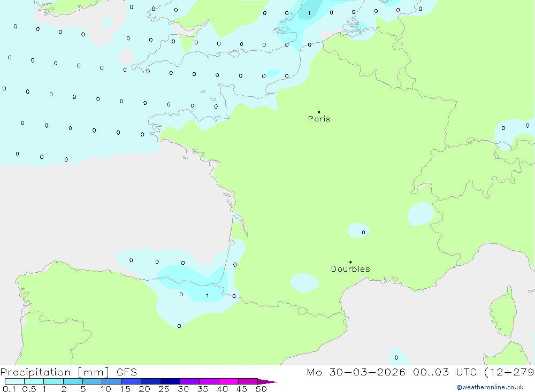Click the 'Precipitation [mm]' title text
Viewport: 535px width, 392px height.
[55, 372]
